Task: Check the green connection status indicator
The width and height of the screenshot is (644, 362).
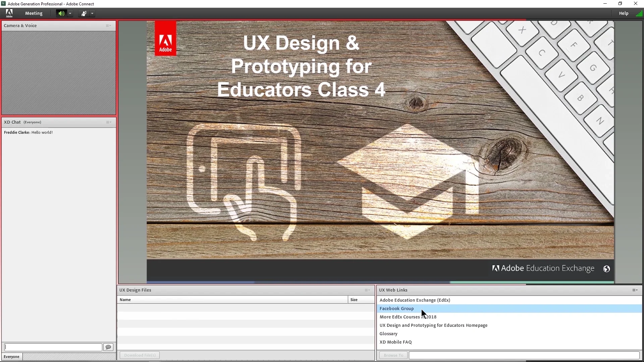Action: [639, 13]
